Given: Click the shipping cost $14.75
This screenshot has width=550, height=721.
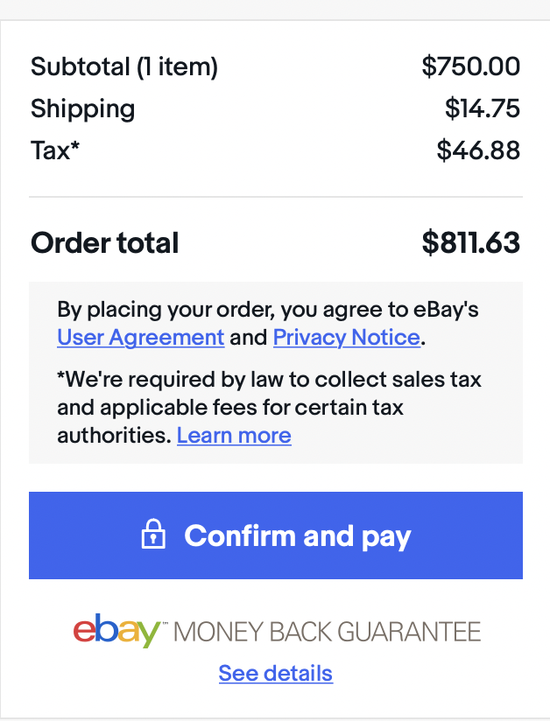Looking at the screenshot, I should tap(482, 109).
